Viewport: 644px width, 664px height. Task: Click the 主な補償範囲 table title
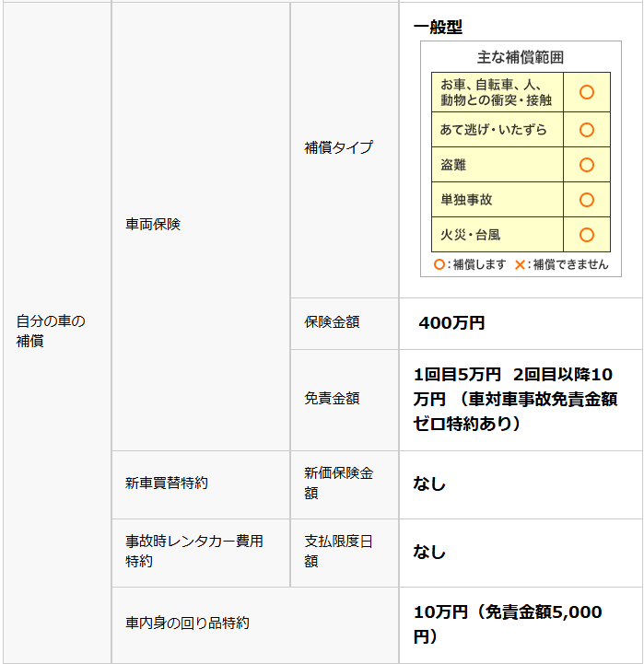520,57
